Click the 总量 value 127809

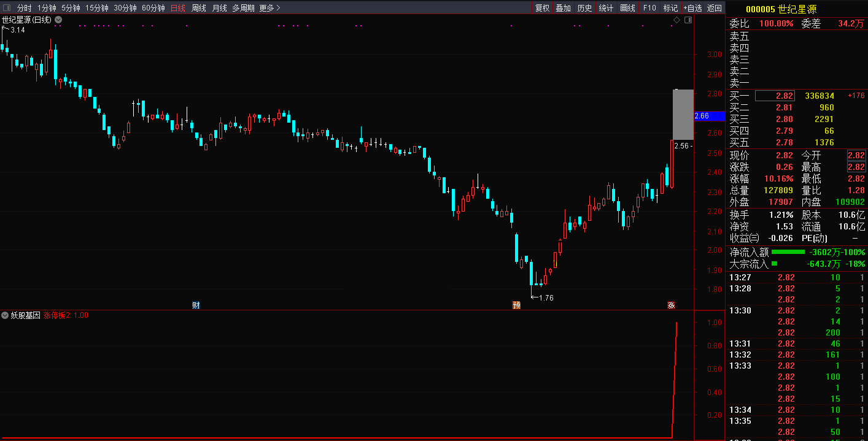[x=778, y=190]
